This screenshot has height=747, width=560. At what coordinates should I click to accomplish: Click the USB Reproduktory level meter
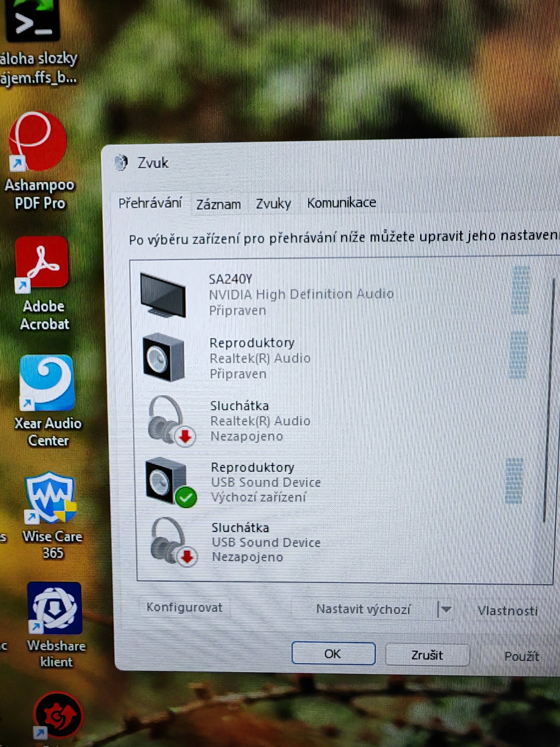point(514,481)
